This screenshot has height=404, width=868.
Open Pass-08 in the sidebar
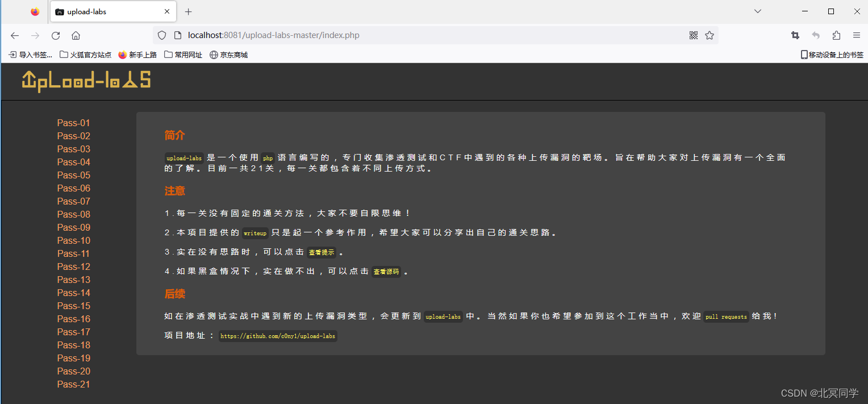(x=74, y=214)
